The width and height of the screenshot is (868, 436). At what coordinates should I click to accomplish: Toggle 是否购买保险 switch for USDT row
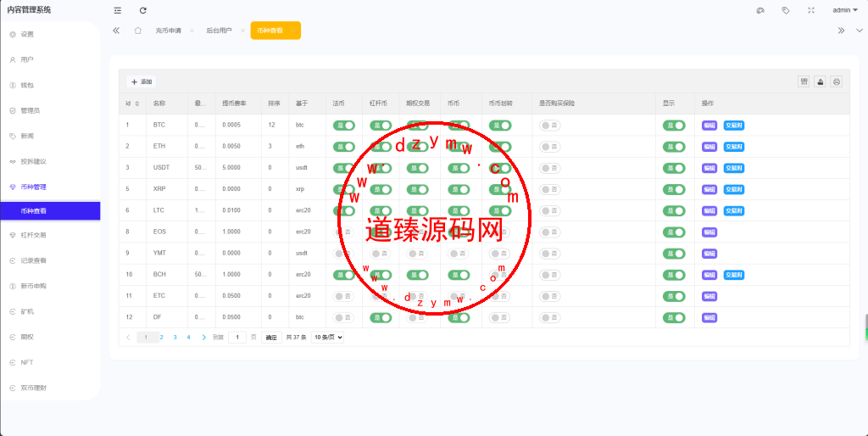(x=549, y=168)
